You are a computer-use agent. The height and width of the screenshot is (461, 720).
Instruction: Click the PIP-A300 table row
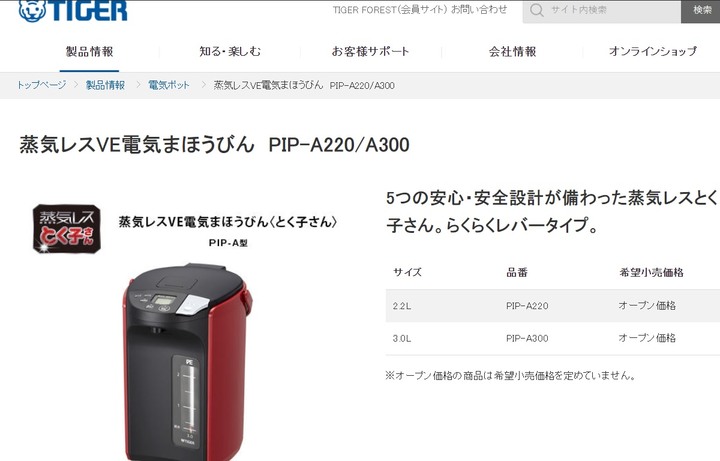pos(553,338)
